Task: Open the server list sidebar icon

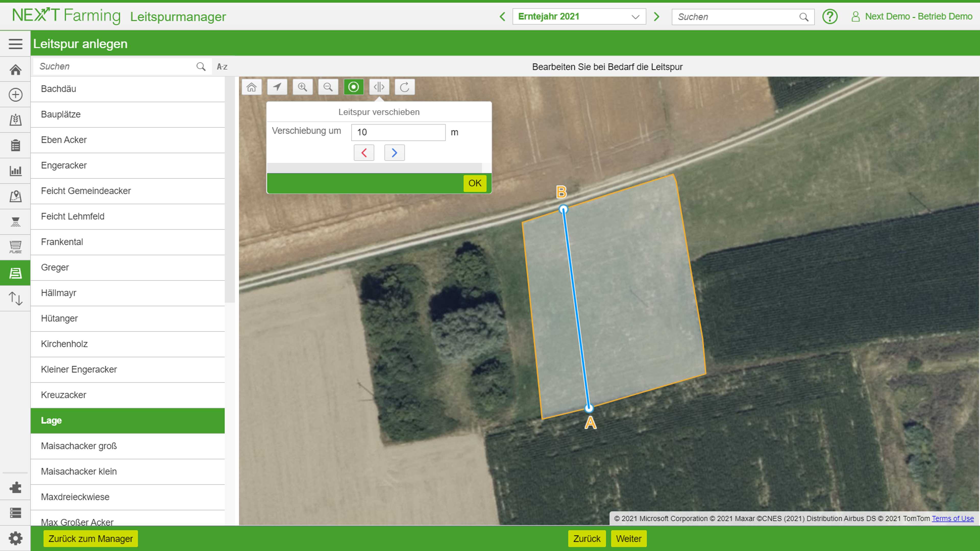Action: 15,512
